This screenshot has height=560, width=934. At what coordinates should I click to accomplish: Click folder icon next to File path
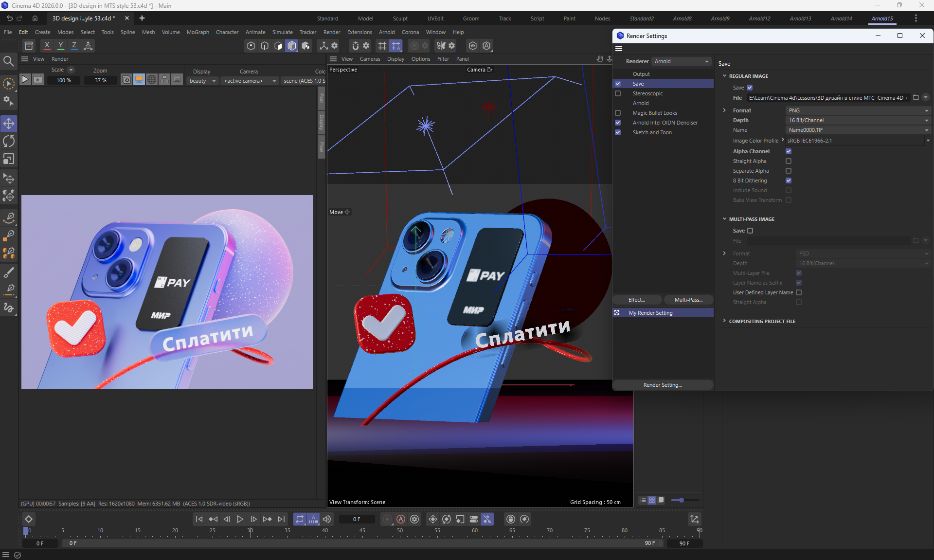pos(916,98)
